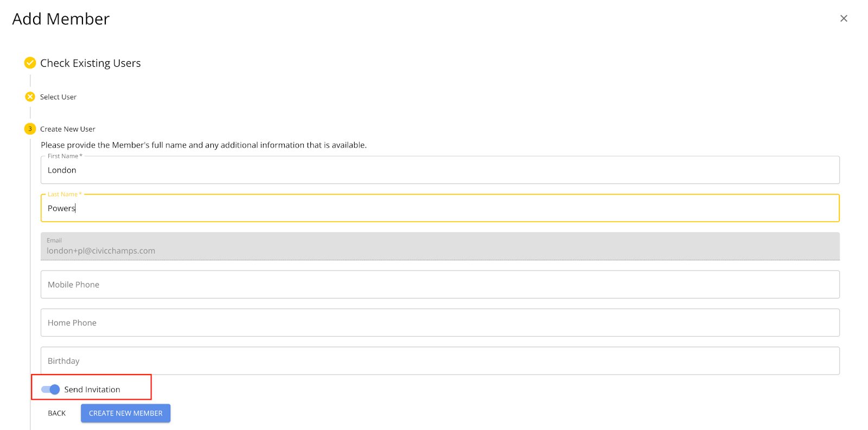
Task: Go back with the BACK button
Action: (57, 413)
